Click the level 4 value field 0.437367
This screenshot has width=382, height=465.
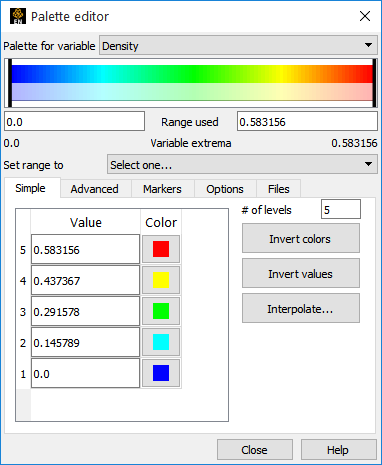85,280
